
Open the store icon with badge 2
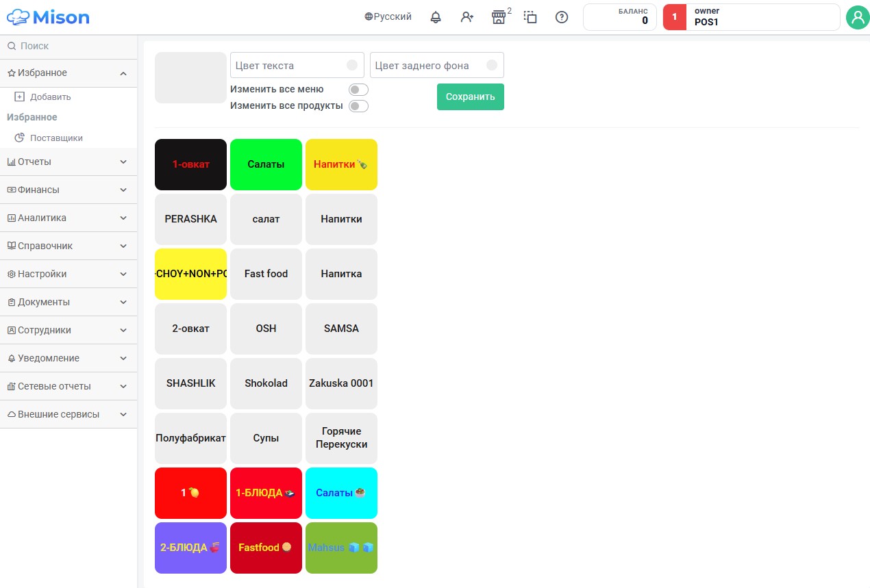pyautogui.click(x=499, y=17)
